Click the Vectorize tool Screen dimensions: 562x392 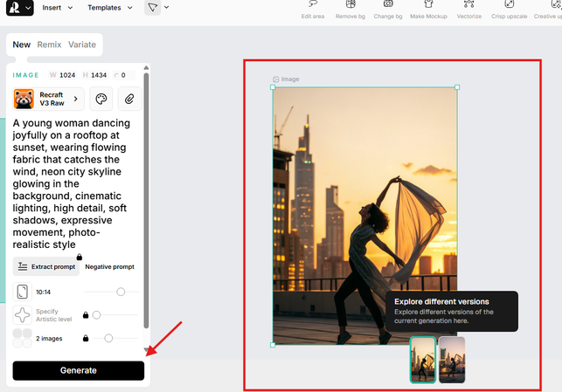[468, 10]
